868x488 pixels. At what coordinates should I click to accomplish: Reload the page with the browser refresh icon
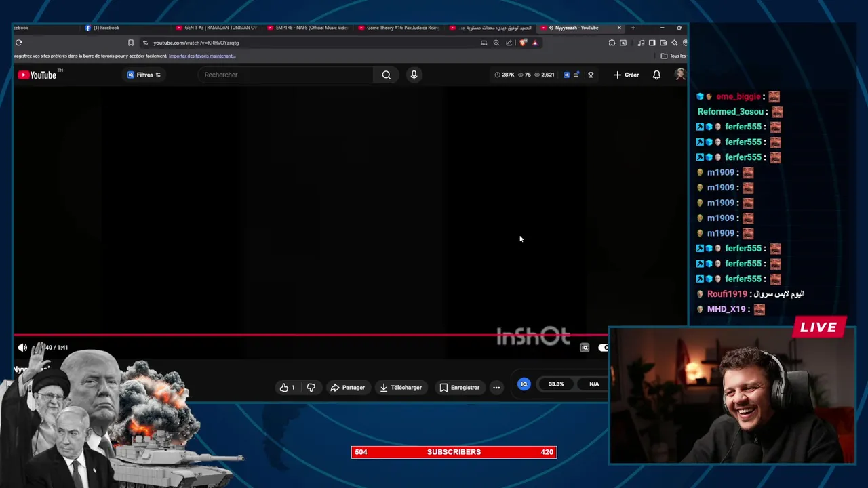pos(19,43)
